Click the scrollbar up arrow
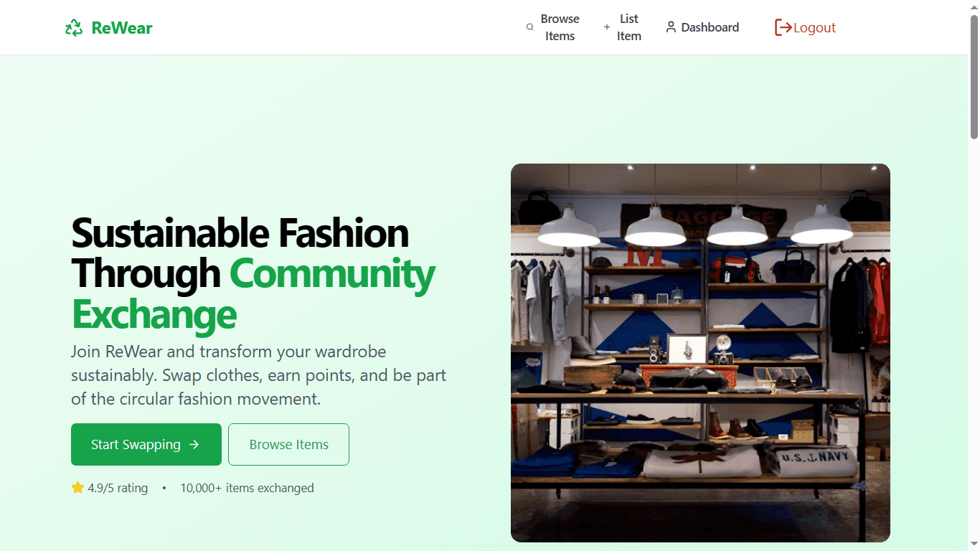This screenshot has width=980, height=551. coord(974,6)
